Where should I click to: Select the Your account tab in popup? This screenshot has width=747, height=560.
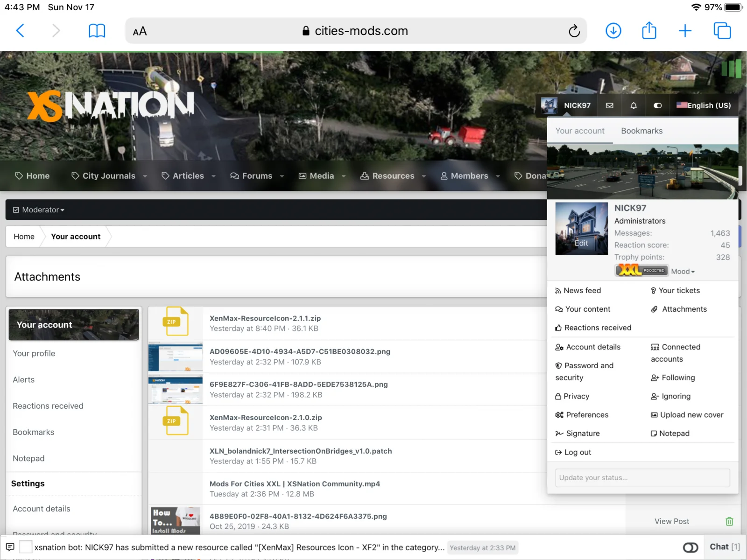pyautogui.click(x=580, y=131)
